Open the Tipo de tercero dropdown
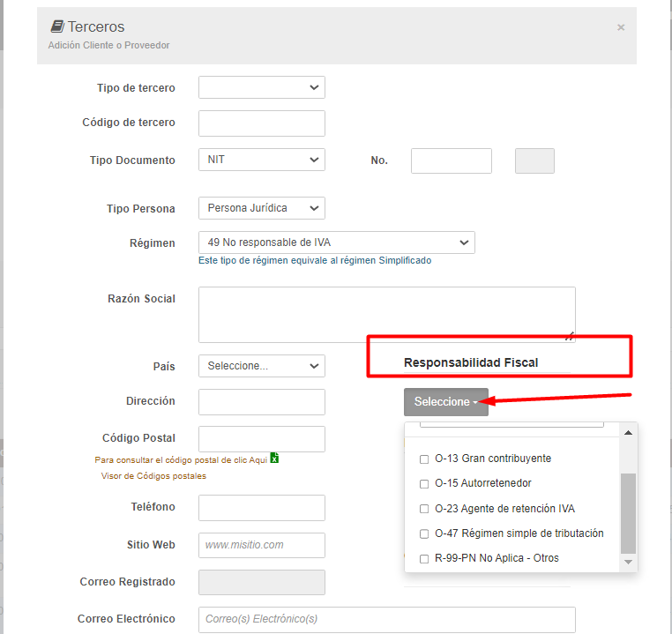The image size is (672, 634). pyautogui.click(x=261, y=87)
